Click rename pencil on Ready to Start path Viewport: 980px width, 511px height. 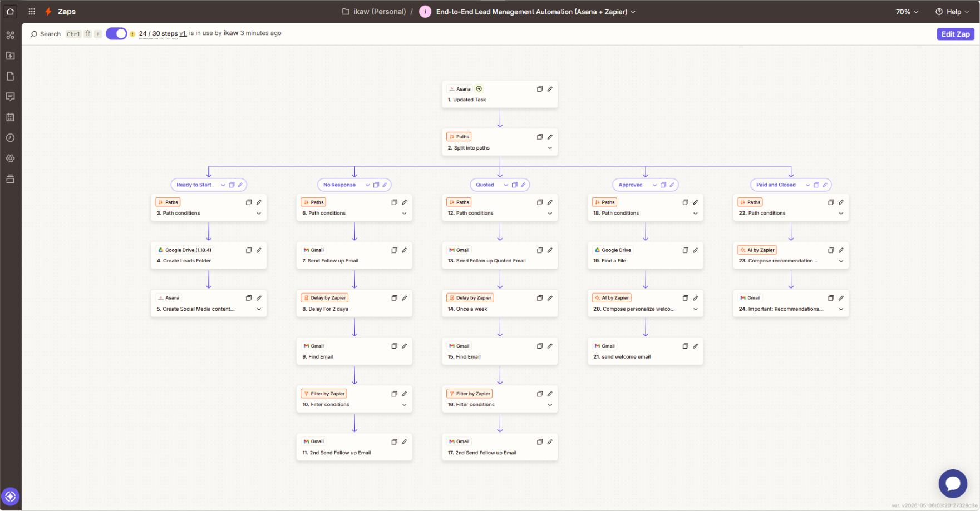coord(240,185)
